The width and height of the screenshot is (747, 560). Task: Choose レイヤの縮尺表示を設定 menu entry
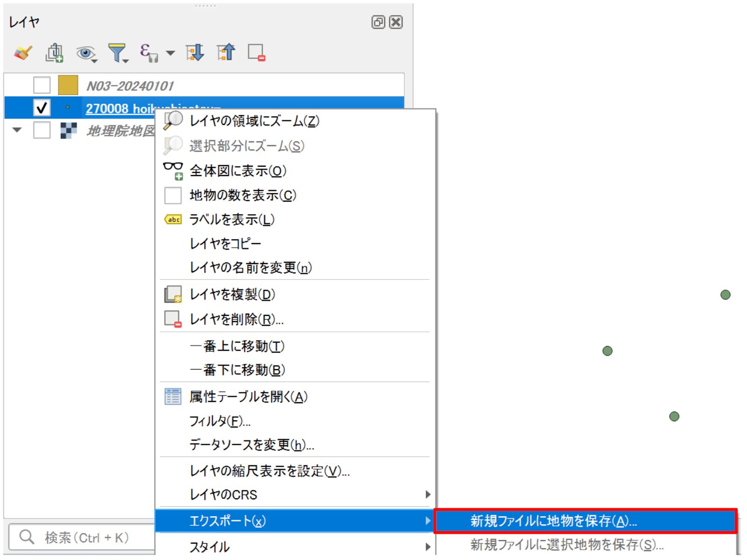[295, 471]
